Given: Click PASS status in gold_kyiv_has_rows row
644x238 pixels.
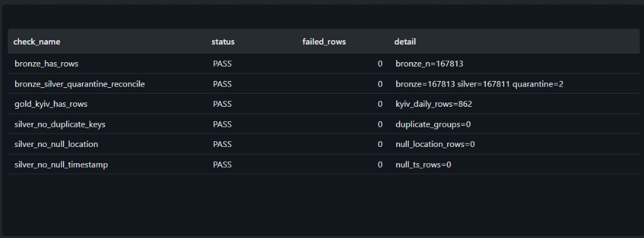Looking at the screenshot, I should pyautogui.click(x=222, y=104).
